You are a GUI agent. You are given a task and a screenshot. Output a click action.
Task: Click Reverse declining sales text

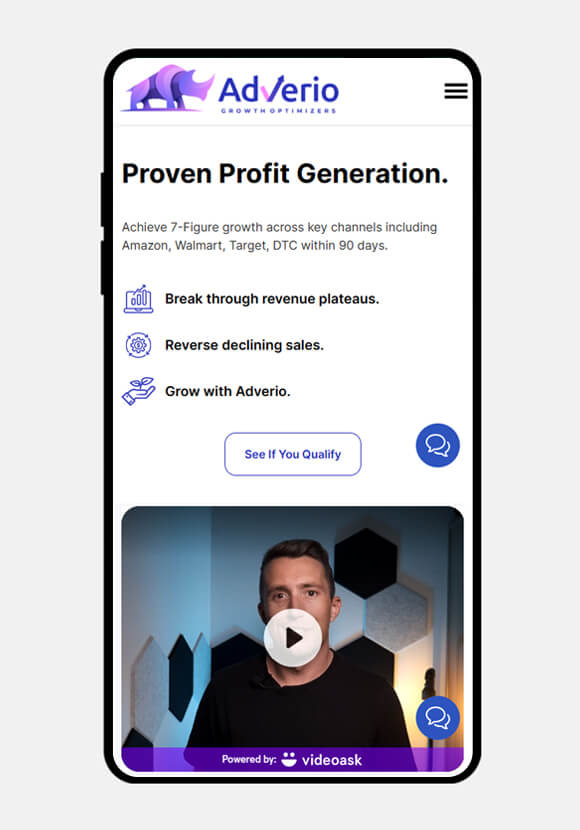tap(244, 345)
